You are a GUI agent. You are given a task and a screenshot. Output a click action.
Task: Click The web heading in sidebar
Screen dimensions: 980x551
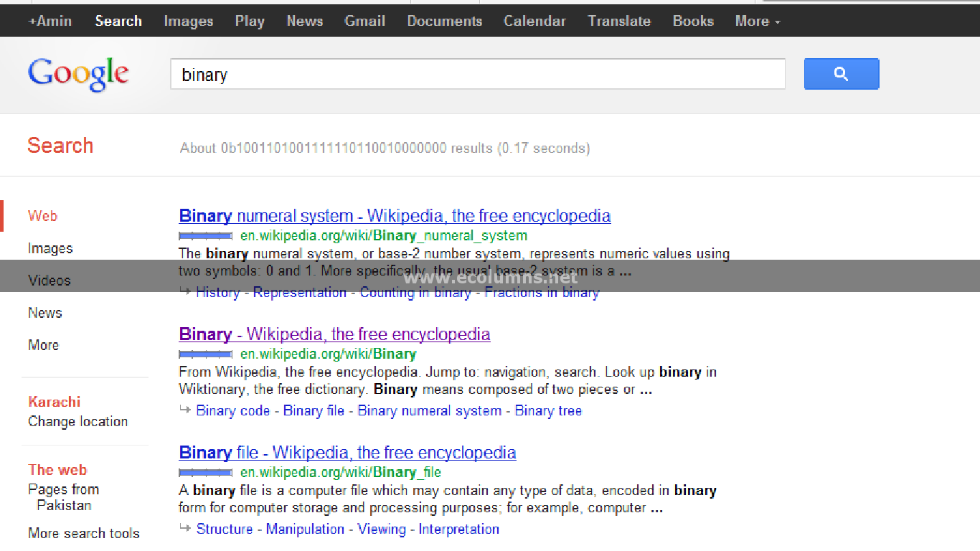57,470
